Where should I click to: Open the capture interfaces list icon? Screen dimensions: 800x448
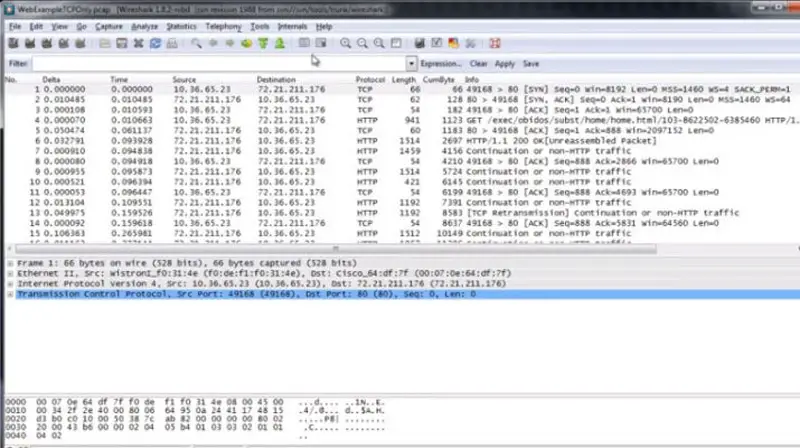14,43
